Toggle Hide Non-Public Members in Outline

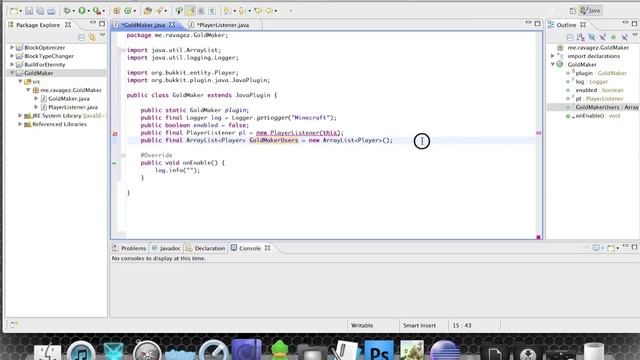pyautogui.click(x=613, y=38)
